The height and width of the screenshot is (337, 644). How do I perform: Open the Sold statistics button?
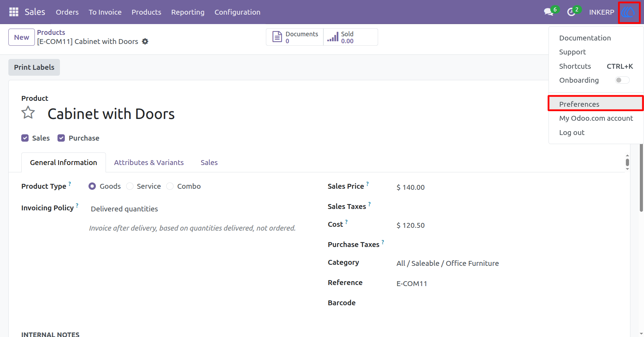point(351,37)
